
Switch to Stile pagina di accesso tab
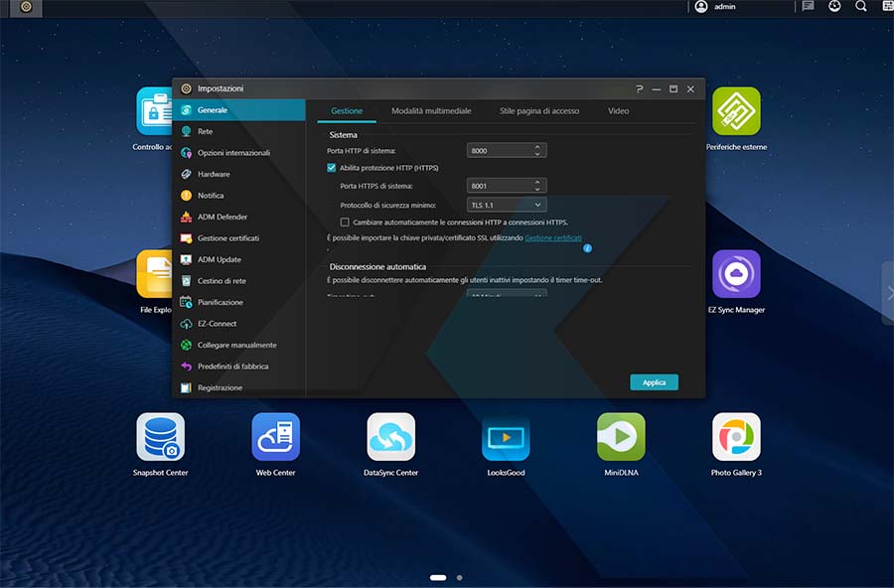(x=538, y=111)
